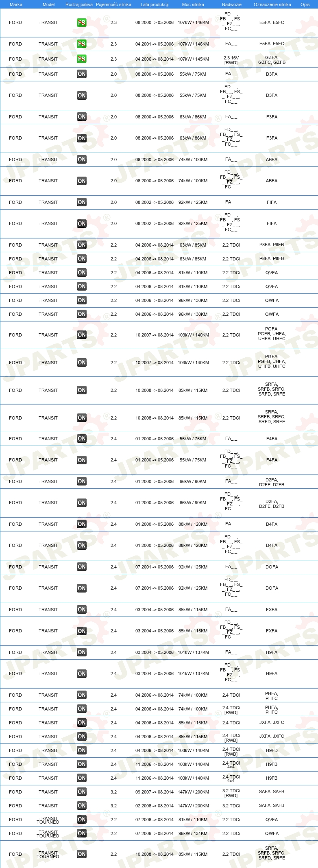318x868 pixels.
Task: Click ON icon in Transit Tourneo QWFA row
Action: 82,833
